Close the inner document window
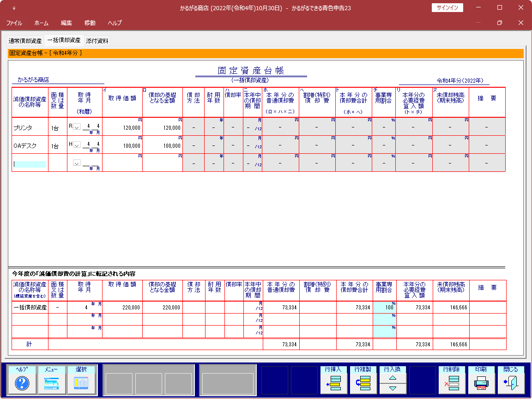The width and height of the screenshot is (532, 399). (x=521, y=23)
